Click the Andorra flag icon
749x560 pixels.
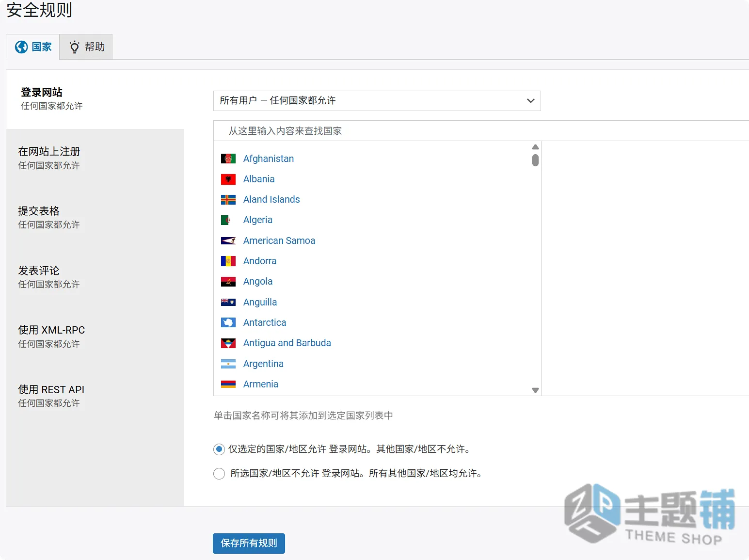[228, 261]
